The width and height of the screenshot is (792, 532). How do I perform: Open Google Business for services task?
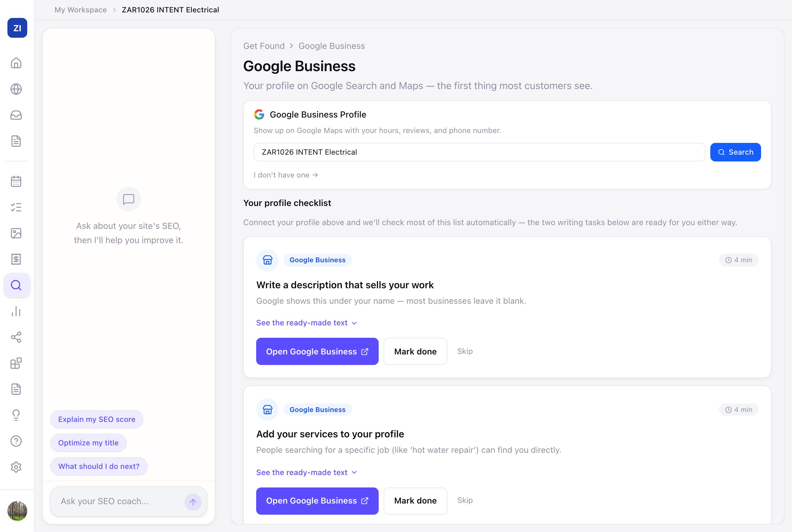(317, 501)
